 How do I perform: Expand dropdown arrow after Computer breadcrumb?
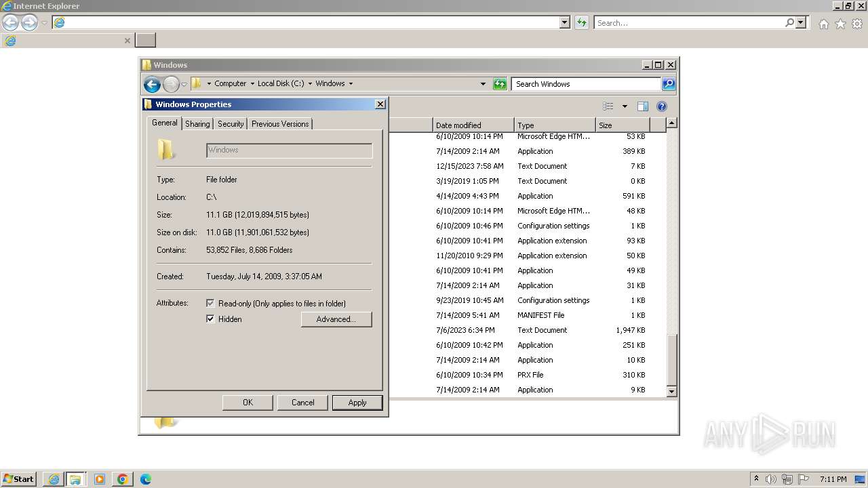pyautogui.click(x=252, y=84)
